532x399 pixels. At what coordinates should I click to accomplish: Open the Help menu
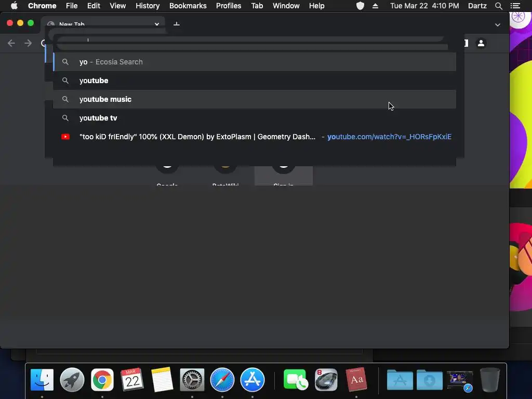coord(316,6)
